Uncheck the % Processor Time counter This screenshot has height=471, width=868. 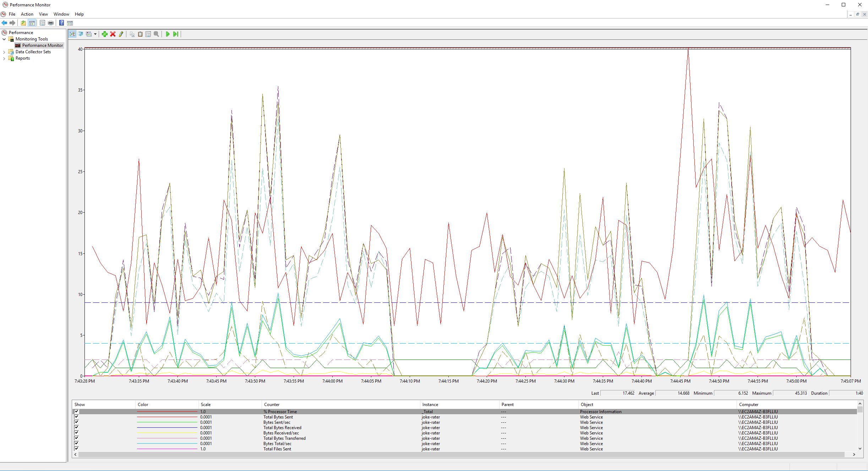[x=76, y=411]
